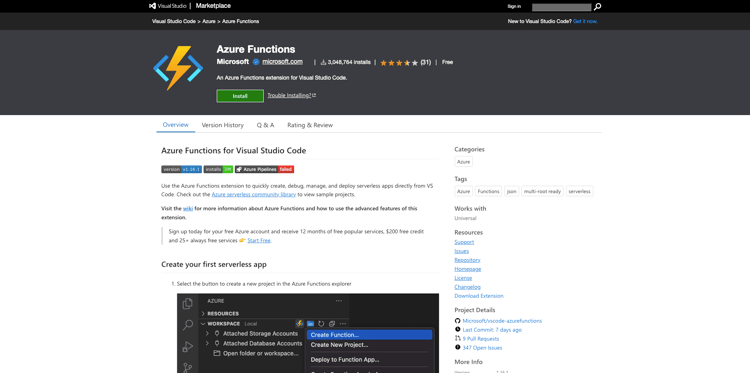This screenshot has width=750, height=373.
Task: Open the Issues resource link
Action: click(x=462, y=251)
